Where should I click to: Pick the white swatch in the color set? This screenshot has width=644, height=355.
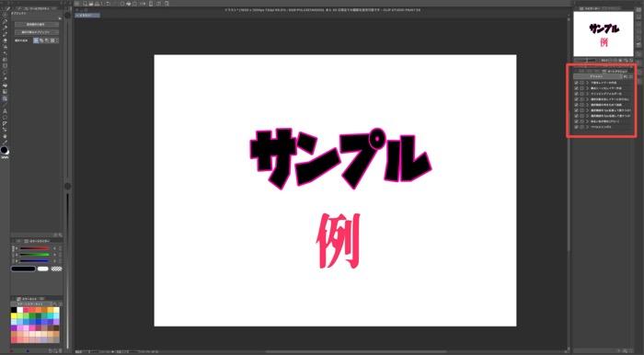point(20,310)
